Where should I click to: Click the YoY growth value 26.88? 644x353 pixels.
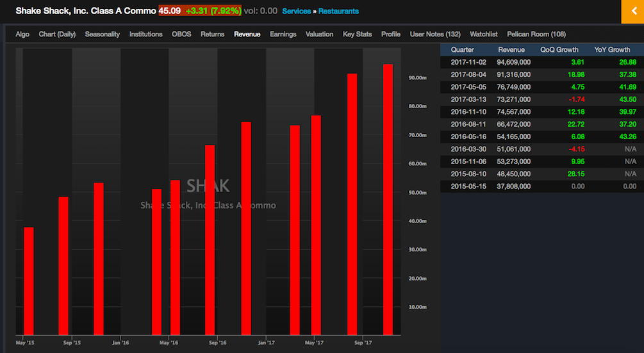(628, 62)
